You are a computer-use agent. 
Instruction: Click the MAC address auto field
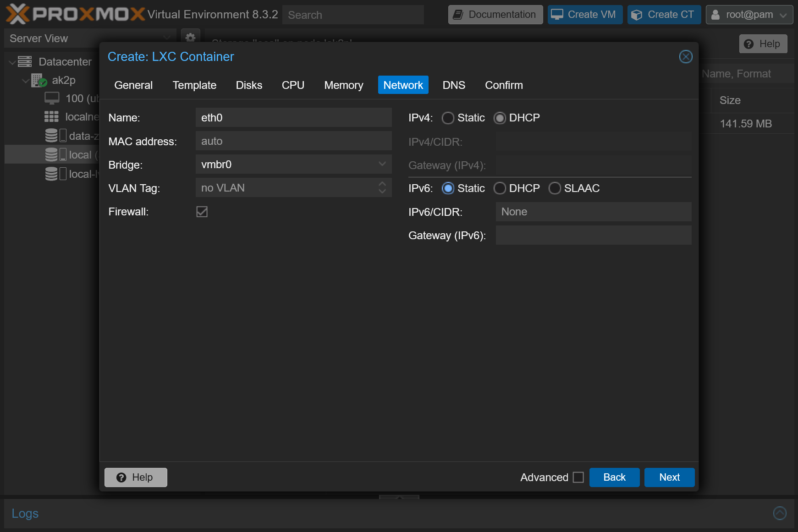[x=293, y=141]
